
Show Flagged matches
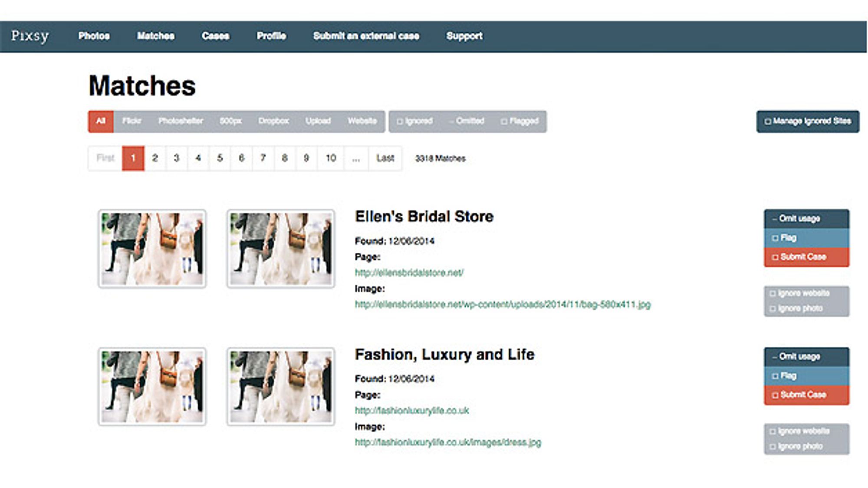[519, 121]
